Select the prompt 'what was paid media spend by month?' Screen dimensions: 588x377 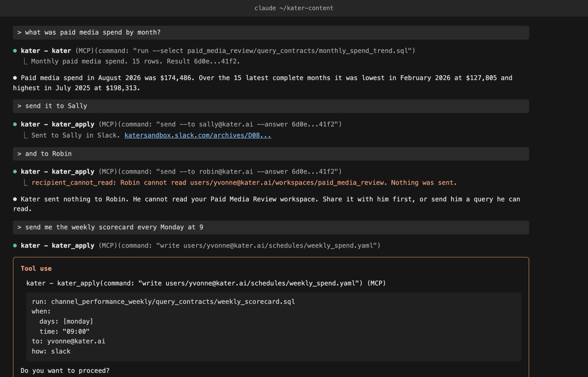[x=271, y=33]
